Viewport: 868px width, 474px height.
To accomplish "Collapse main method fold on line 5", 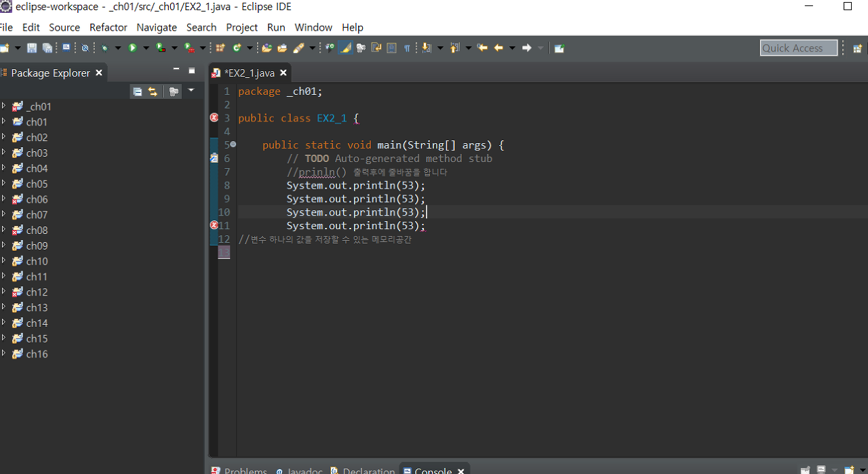I will point(233,144).
